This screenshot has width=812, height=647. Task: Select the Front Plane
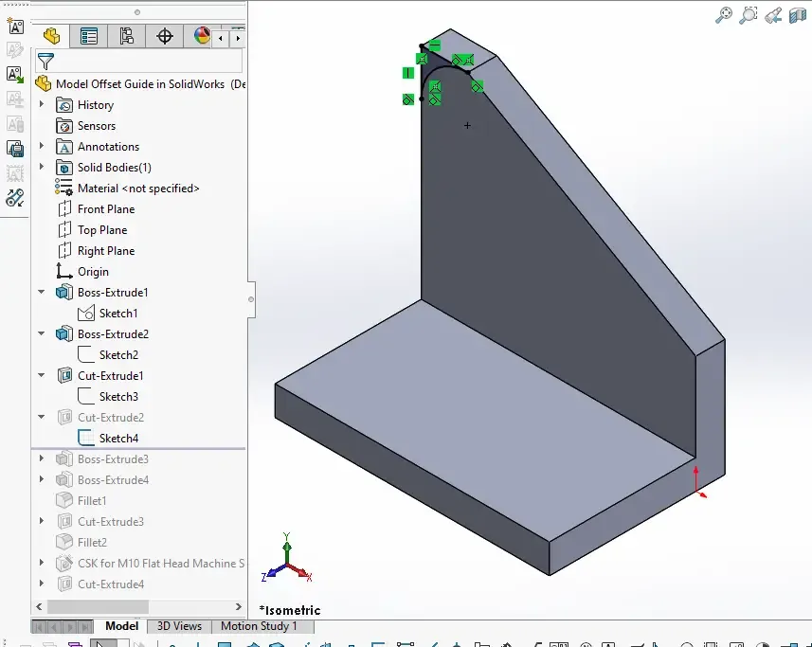click(105, 209)
